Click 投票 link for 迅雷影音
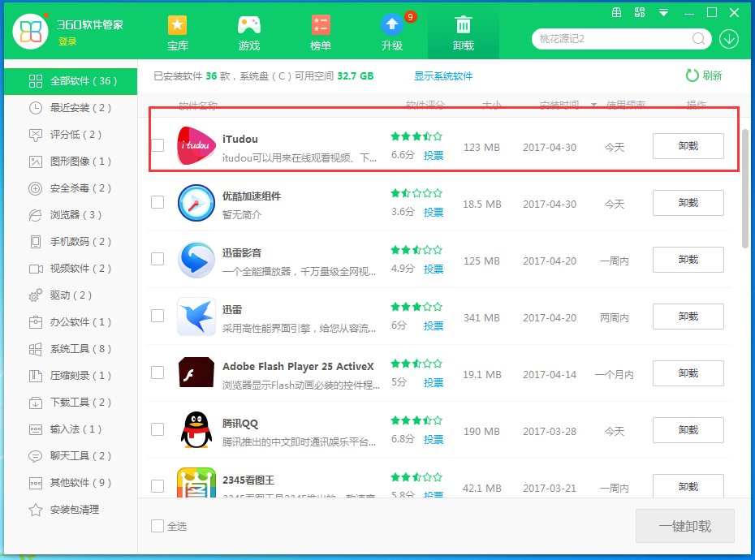755x560 pixels. 434,269
